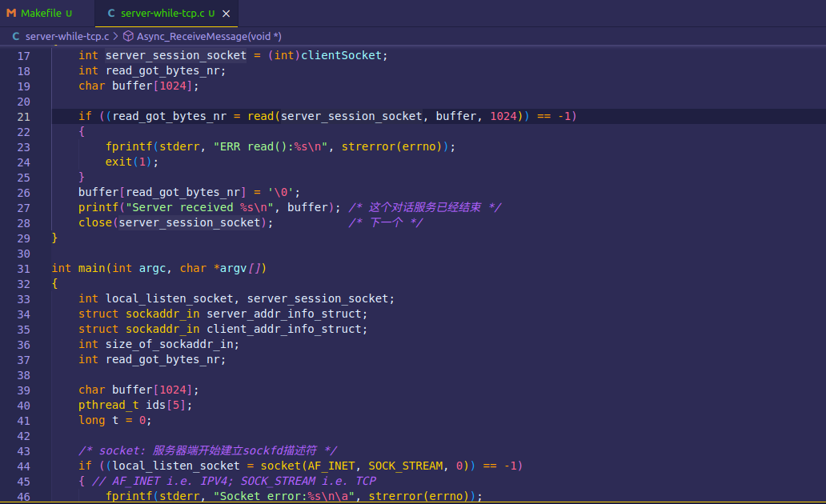Image resolution: width=826 pixels, height=504 pixels.
Task: Click 'exit' call on line 24
Action: click(x=118, y=162)
